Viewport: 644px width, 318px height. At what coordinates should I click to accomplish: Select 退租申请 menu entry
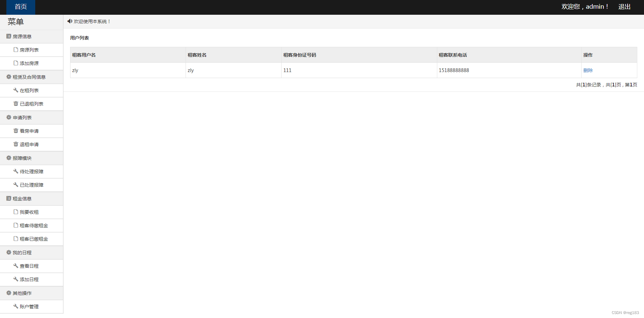pyautogui.click(x=32, y=144)
